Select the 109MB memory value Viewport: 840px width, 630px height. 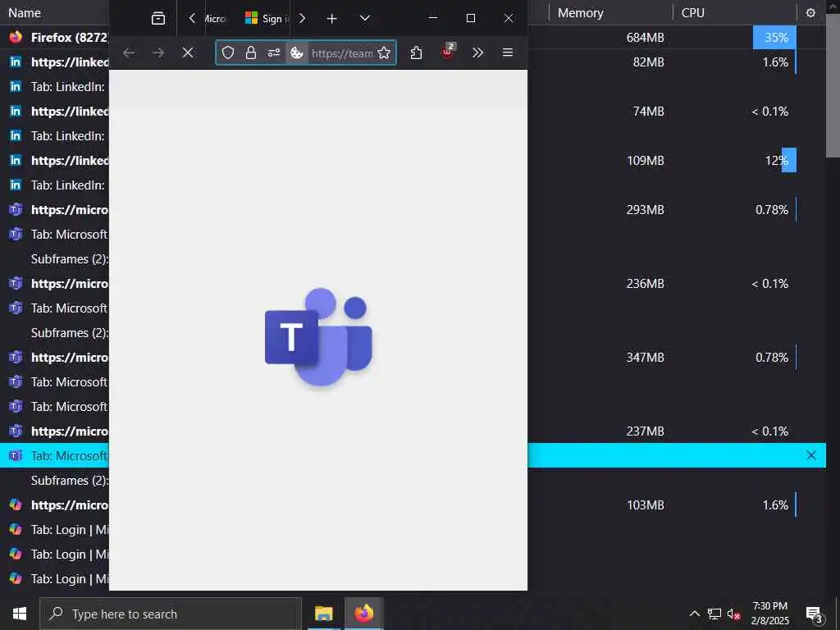[x=645, y=161]
